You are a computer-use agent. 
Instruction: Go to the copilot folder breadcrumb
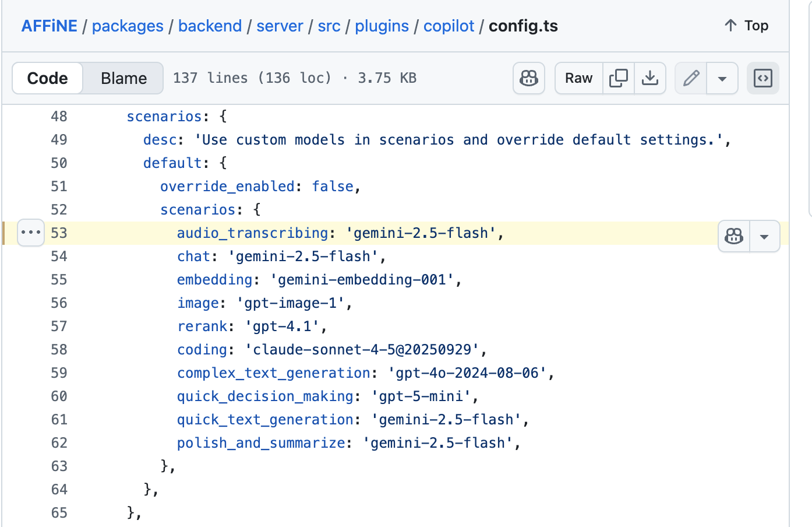(x=449, y=26)
